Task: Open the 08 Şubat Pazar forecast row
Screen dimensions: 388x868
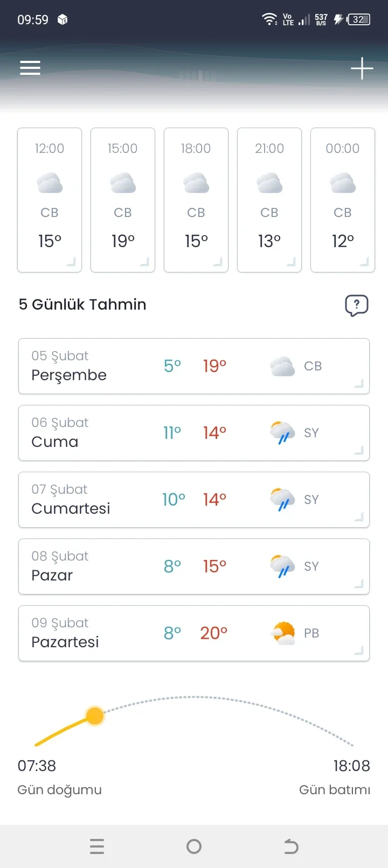Action: click(194, 566)
